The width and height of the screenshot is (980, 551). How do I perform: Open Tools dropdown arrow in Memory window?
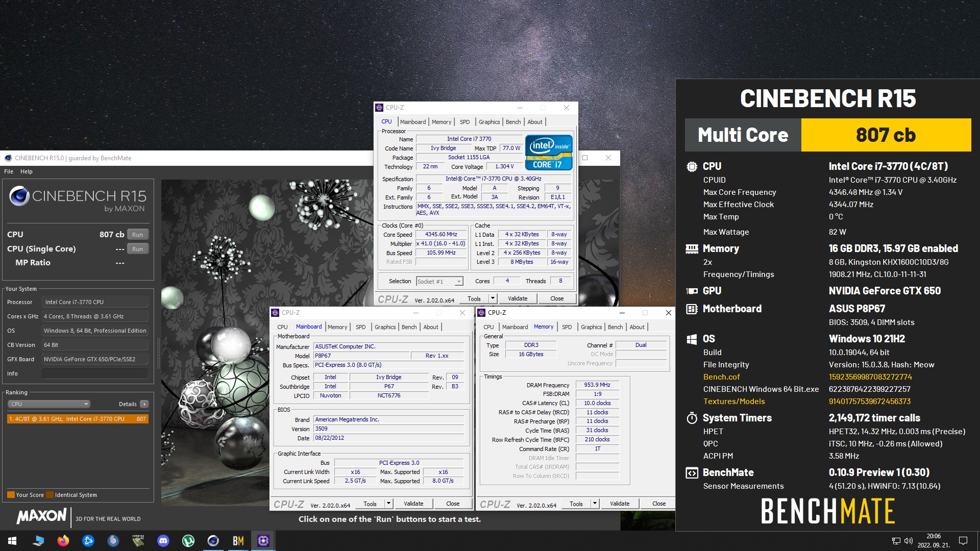pyautogui.click(x=595, y=504)
